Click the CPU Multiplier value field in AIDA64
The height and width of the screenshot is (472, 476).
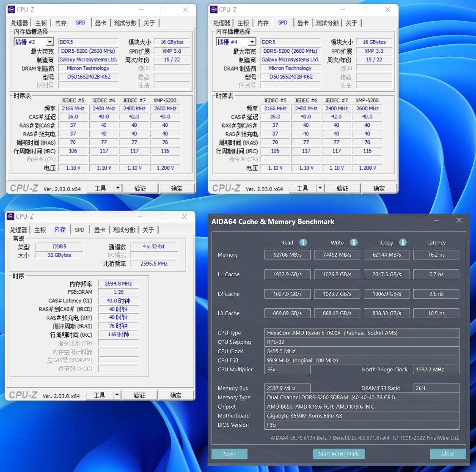pos(287,369)
